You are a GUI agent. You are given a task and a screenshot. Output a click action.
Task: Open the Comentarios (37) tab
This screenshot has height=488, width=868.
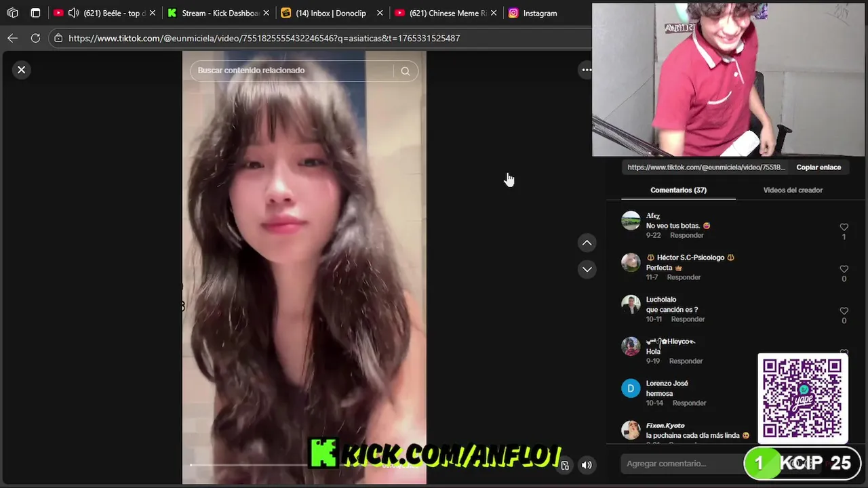tap(678, 190)
